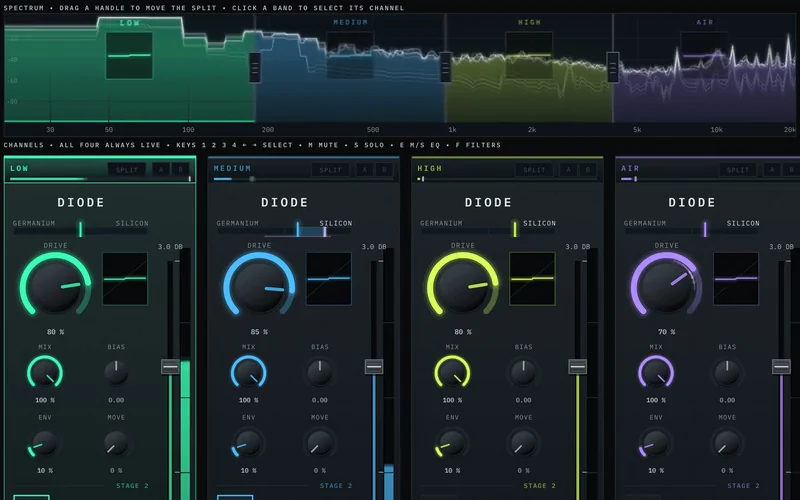Click the MIX knob on AIR channel
The width and height of the screenshot is (800, 500).
[656, 372]
